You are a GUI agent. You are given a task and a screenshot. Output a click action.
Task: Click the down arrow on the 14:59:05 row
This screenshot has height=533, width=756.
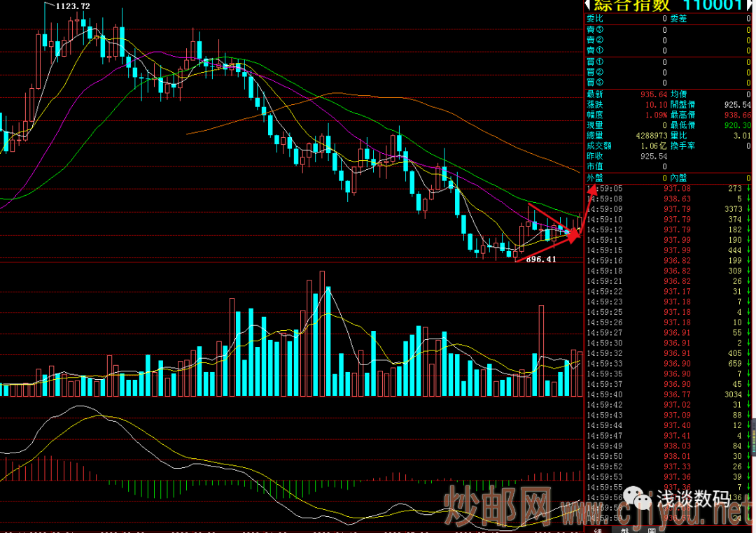[748, 188]
